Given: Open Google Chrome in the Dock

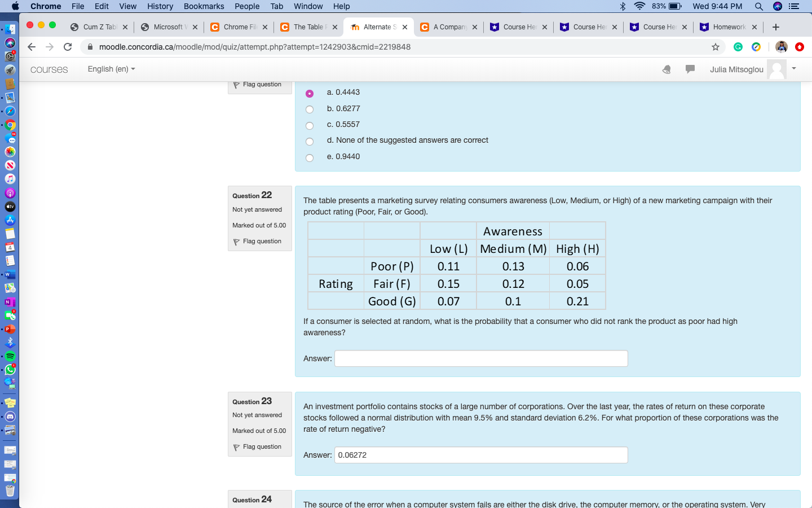Looking at the screenshot, I should pos(10,125).
